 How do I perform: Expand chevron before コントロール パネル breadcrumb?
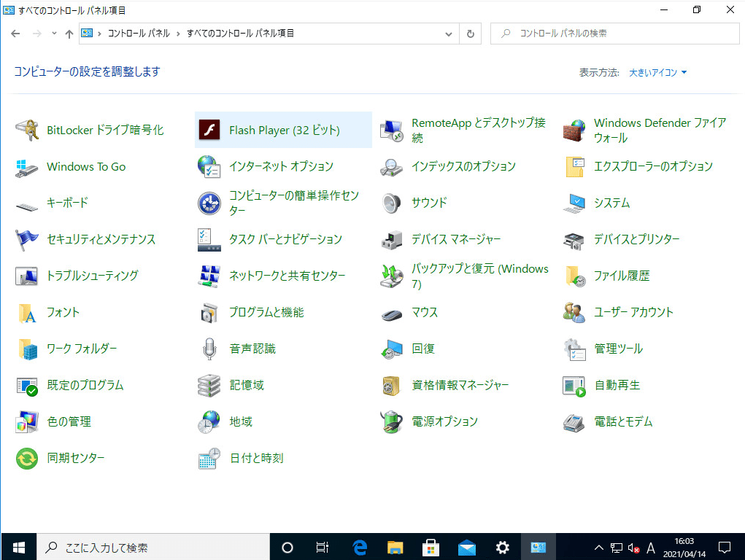99,34
